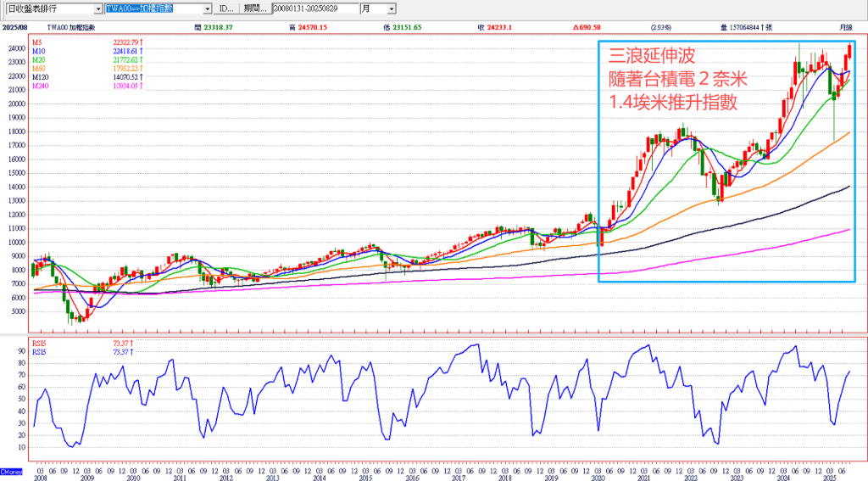Click the blue RSI5 indicator label
The height and width of the screenshot is (481, 868).
tap(38, 351)
